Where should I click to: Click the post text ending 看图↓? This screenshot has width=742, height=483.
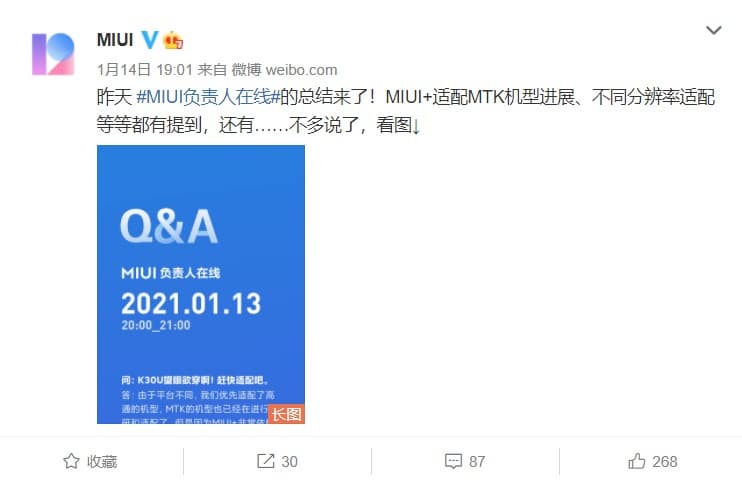406,111
